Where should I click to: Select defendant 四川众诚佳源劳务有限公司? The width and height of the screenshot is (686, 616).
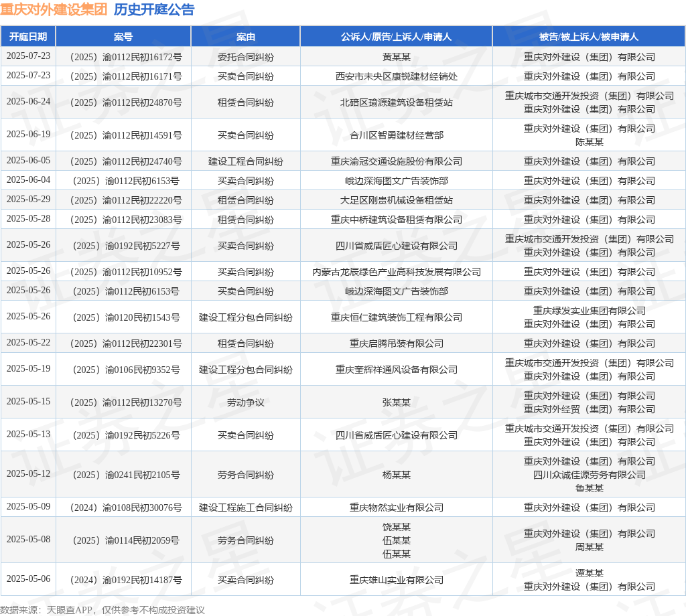[590, 475]
